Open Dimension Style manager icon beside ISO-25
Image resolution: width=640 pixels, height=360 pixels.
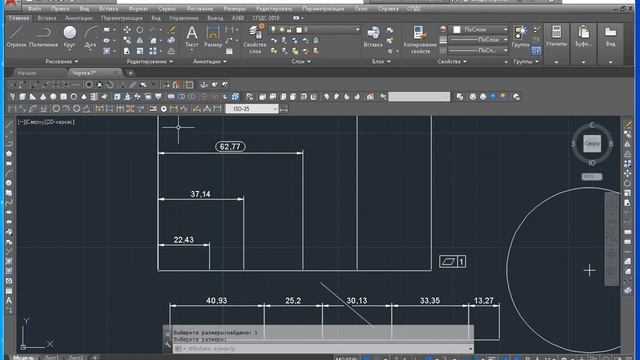point(284,109)
